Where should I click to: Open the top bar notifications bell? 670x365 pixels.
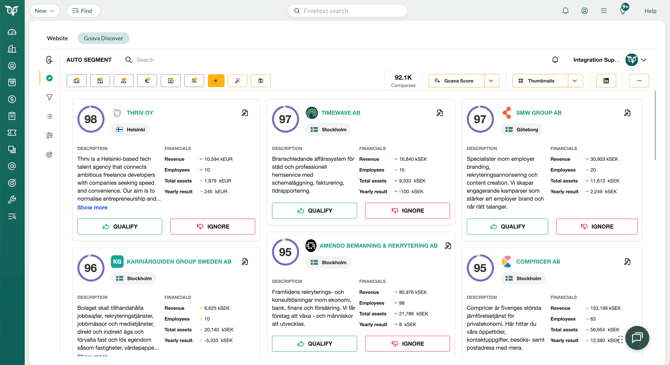[565, 11]
